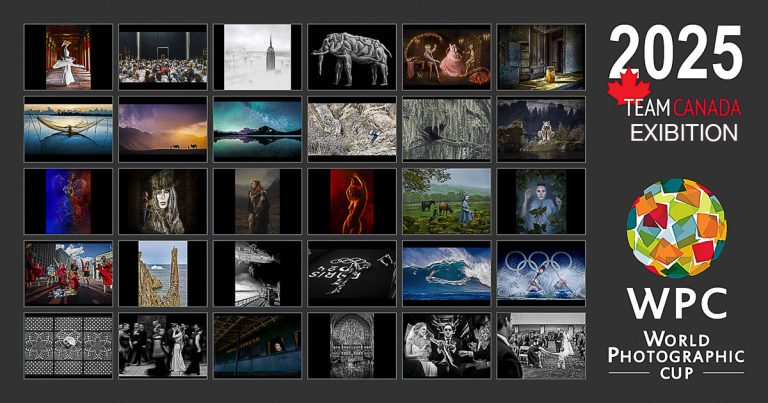This screenshot has width=768, height=403.
Task: Click the colorful WPC globe logo
Action: 676,229
